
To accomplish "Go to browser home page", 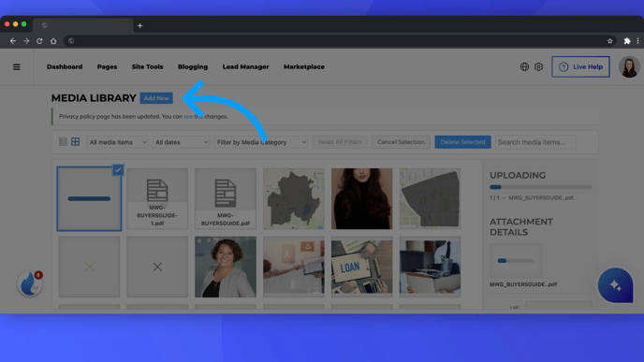I will tap(53, 41).
